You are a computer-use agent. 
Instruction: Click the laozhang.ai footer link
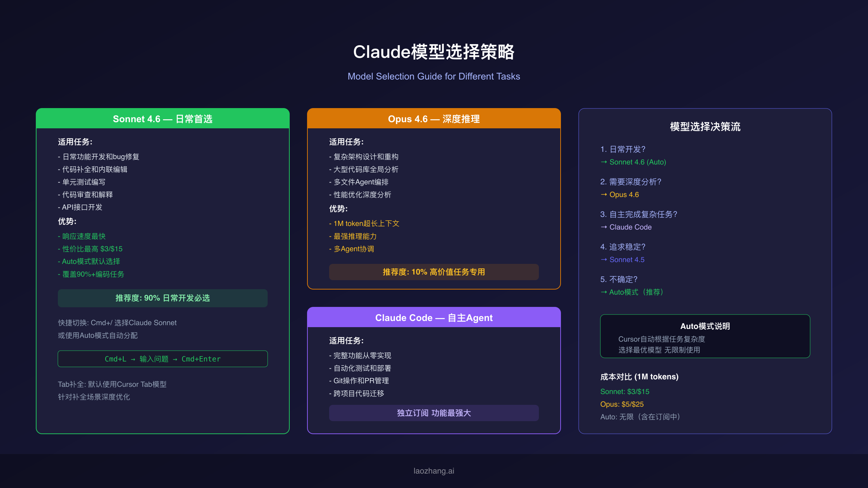tap(434, 471)
